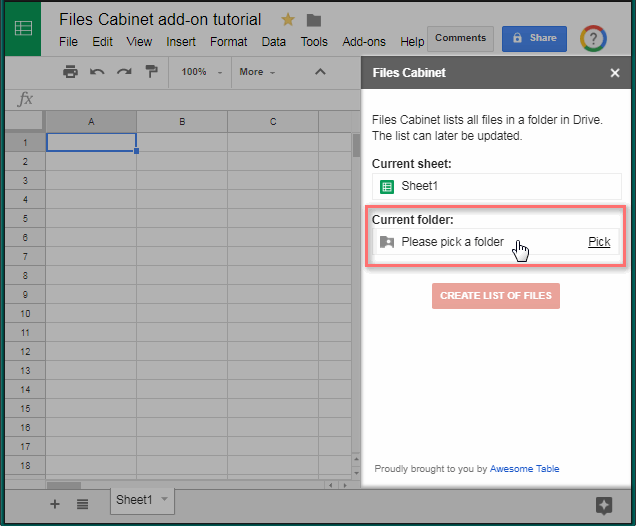Click the scroll down arrow
The width and height of the screenshot is (636, 526).
tap(356, 473)
